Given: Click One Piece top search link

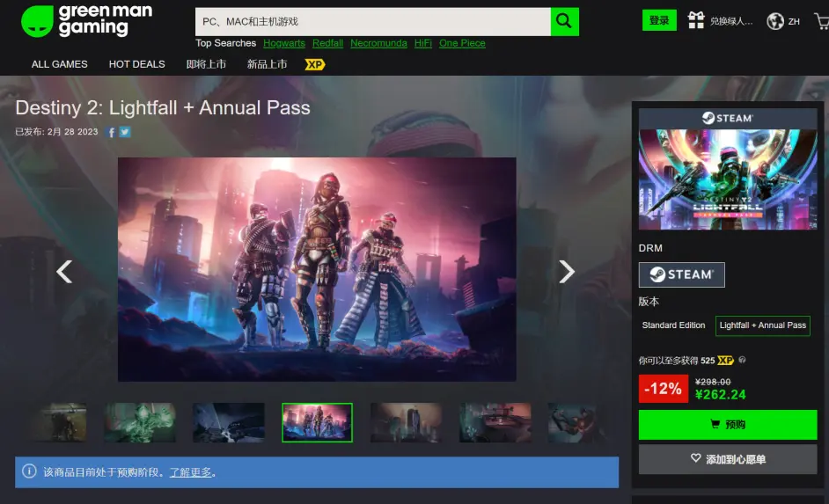Looking at the screenshot, I should [x=462, y=43].
